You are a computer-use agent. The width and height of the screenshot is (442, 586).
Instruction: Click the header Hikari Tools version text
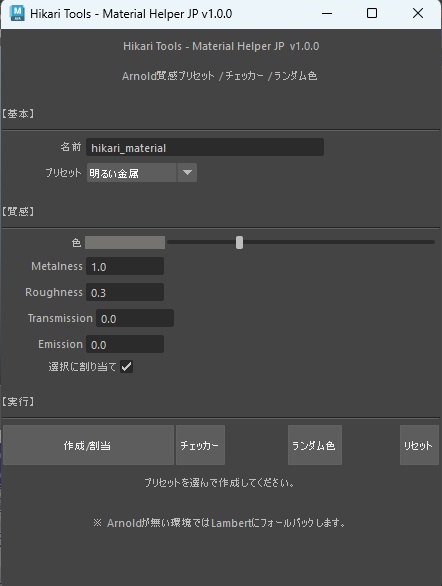click(221, 46)
